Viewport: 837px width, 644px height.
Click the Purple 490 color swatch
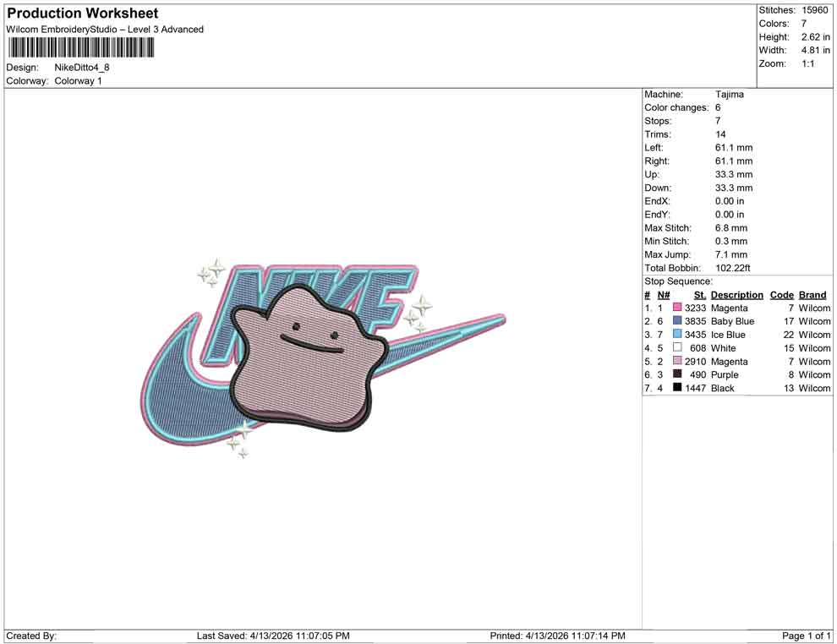pyautogui.click(x=677, y=374)
